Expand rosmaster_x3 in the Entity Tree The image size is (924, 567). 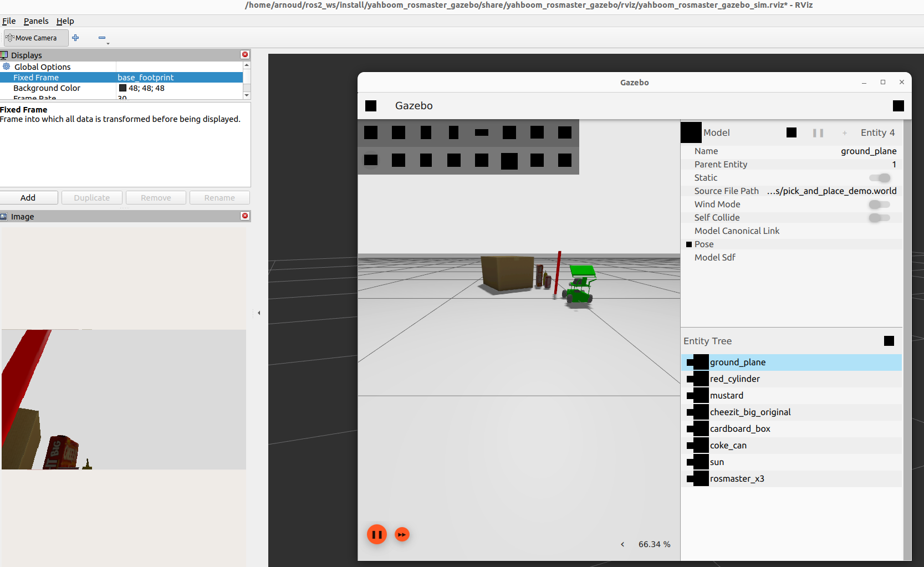690,479
